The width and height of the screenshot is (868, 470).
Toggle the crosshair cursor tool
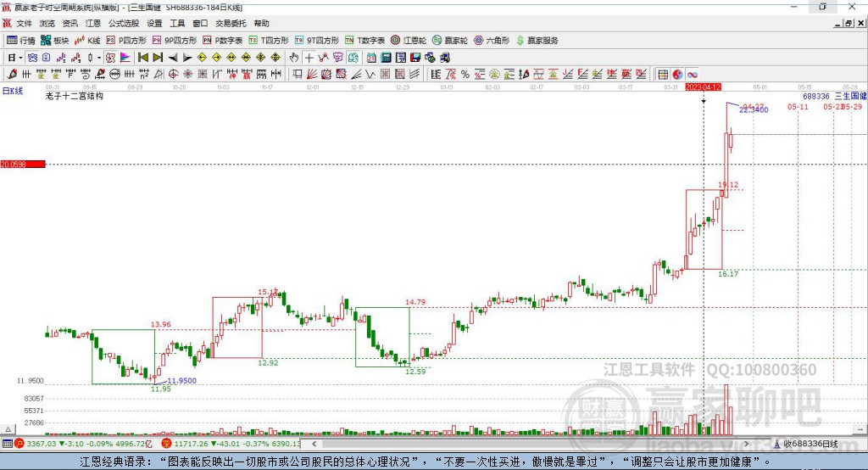[309, 58]
